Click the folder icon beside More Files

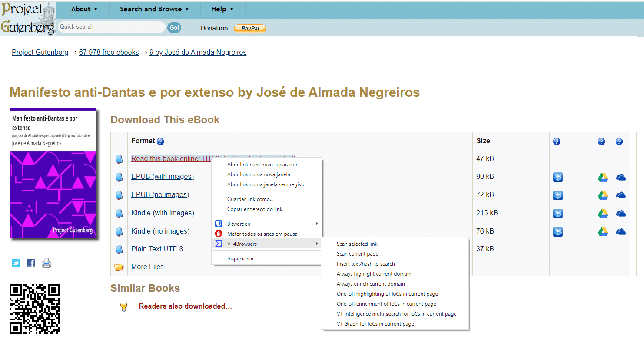click(x=119, y=267)
